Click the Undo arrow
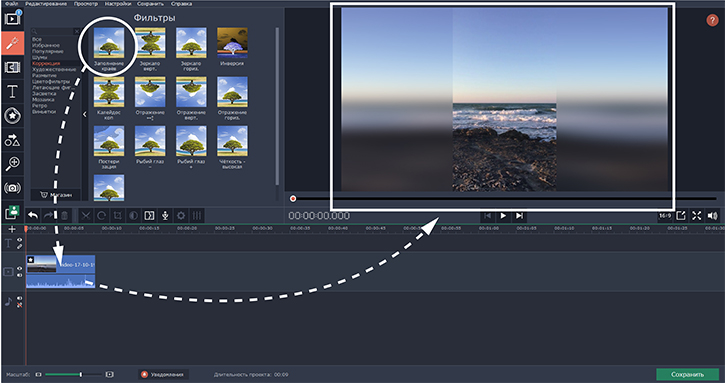Image resolution: width=728 pixels, height=383 pixels. pyautogui.click(x=33, y=215)
